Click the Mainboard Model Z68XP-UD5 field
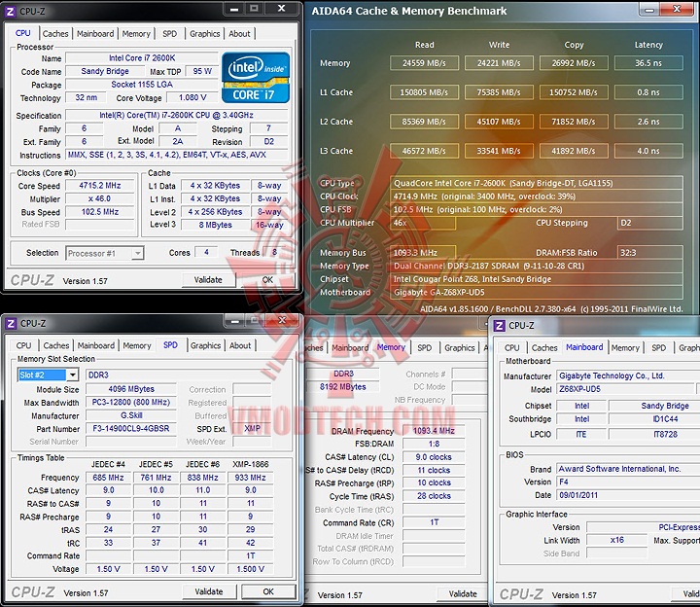The height and width of the screenshot is (607, 700). (625, 389)
